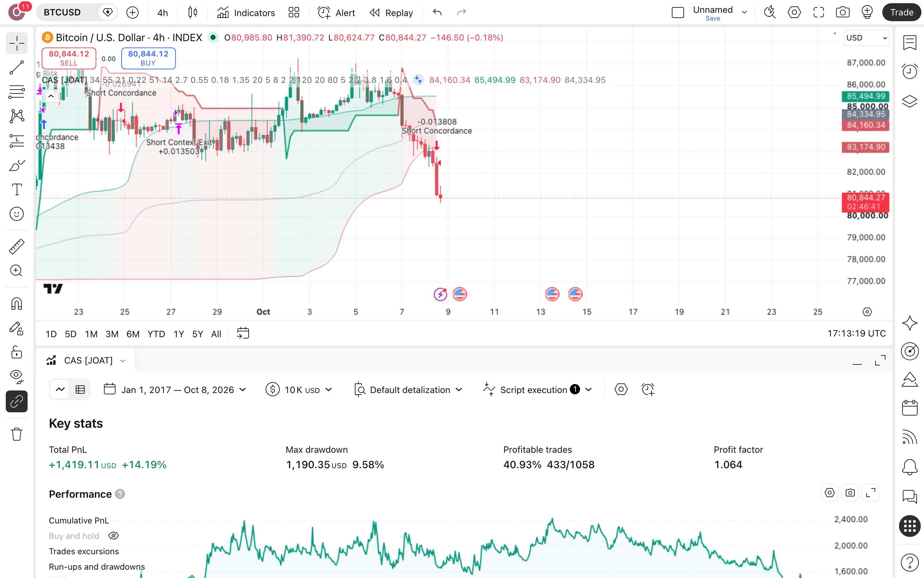
Task: Toggle hide all drawings eye icon
Action: tap(16, 377)
